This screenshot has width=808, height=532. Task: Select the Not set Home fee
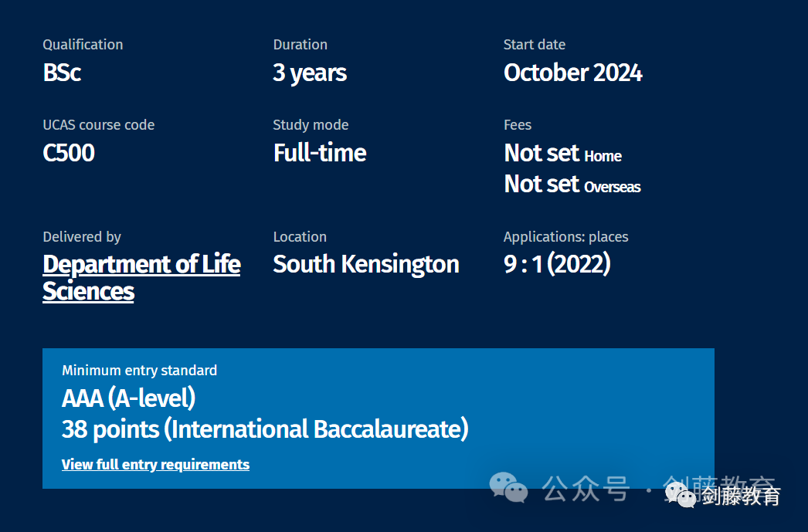[x=562, y=154]
